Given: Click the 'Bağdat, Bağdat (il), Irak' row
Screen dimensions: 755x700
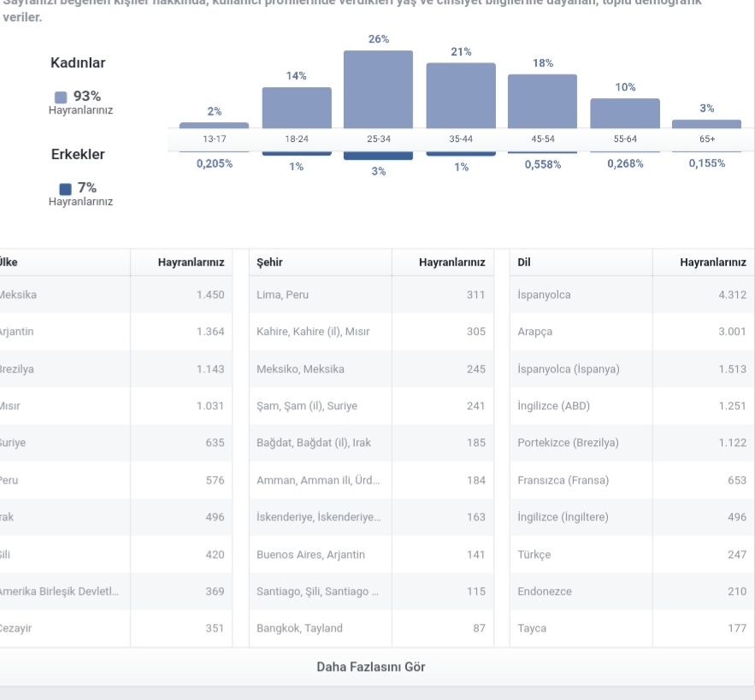Looking at the screenshot, I should pos(371,443).
